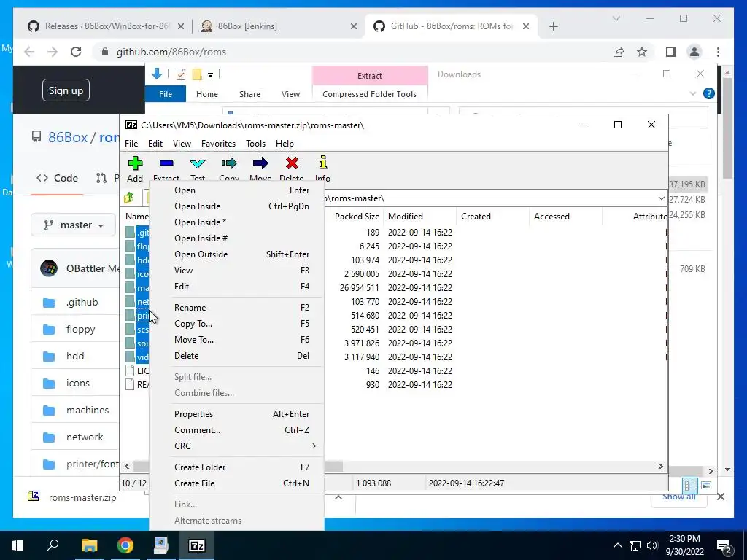Open the roms-master.zip download item
The width and height of the screenshot is (747, 560).
pyautogui.click(x=82, y=497)
